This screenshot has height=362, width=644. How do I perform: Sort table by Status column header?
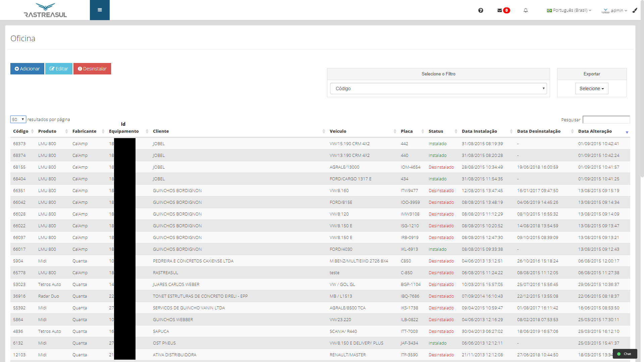pos(436,131)
